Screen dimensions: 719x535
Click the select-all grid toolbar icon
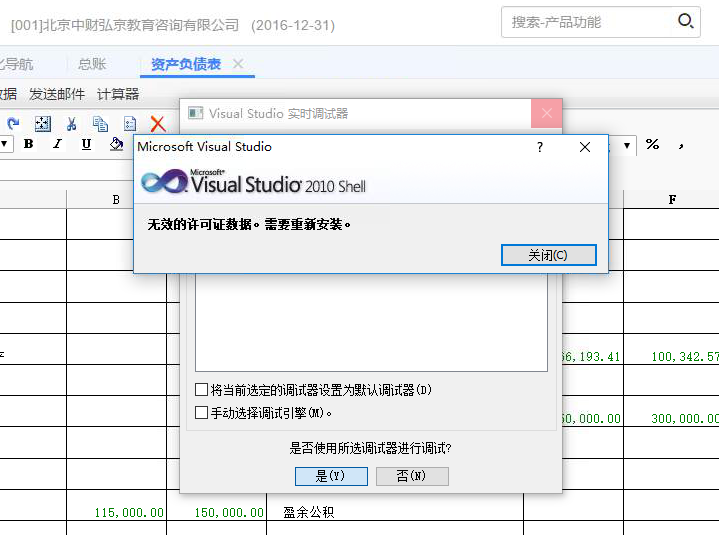coord(43,123)
